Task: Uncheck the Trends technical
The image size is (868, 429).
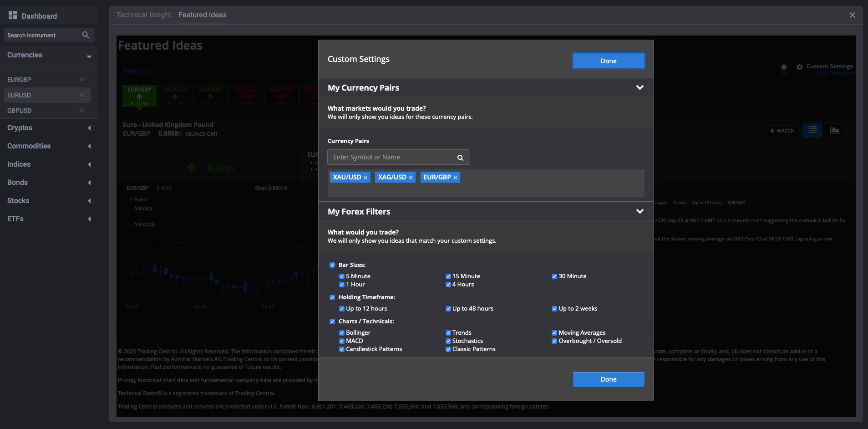Action: (x=448, y=333)
